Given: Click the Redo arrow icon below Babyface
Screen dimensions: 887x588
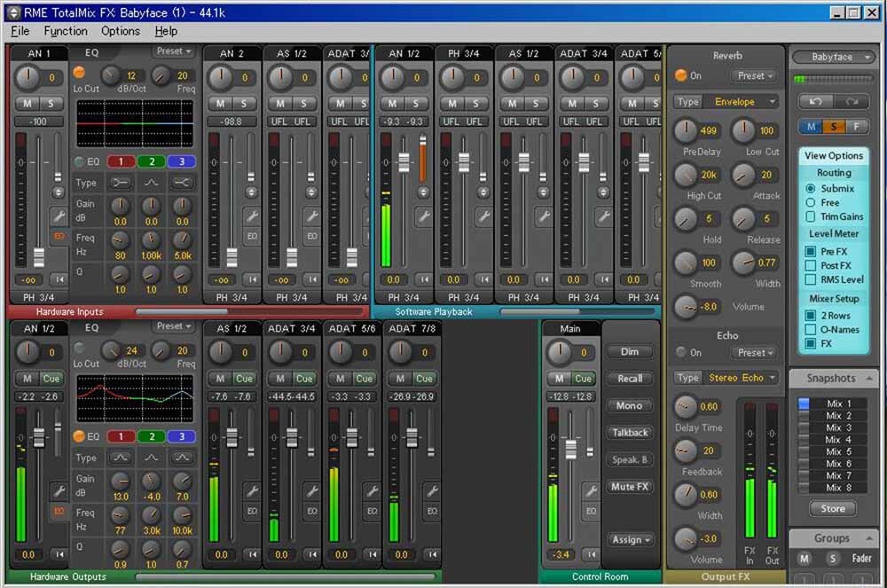Looking at the screenshot, I should (x=852, y=102).
